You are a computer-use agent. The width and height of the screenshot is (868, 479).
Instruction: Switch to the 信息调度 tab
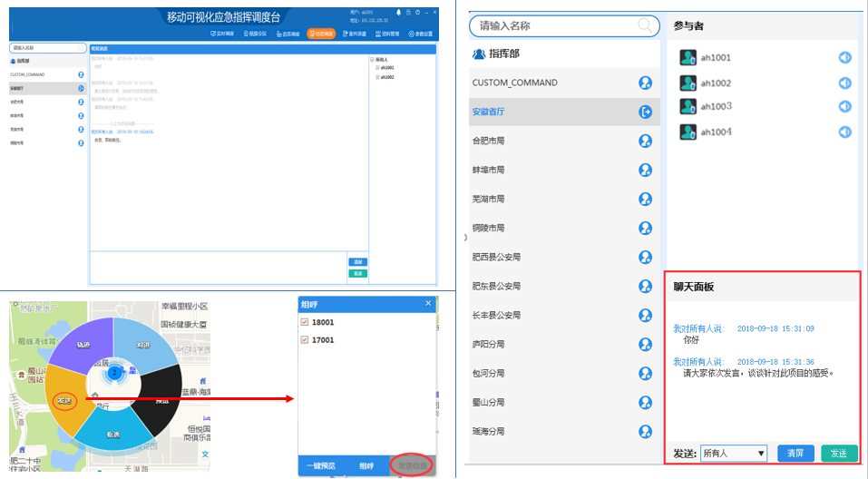(320, 34)
